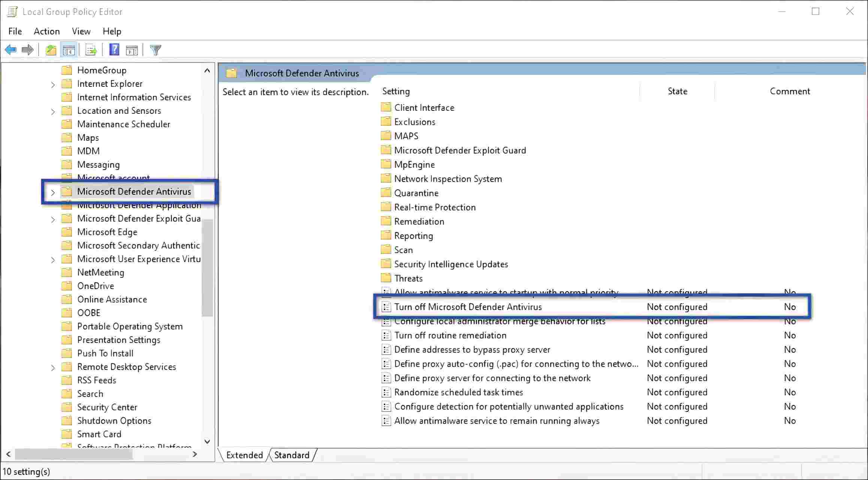Click the Exclusions folder icon
868x480 pixels.
[386, 122]
